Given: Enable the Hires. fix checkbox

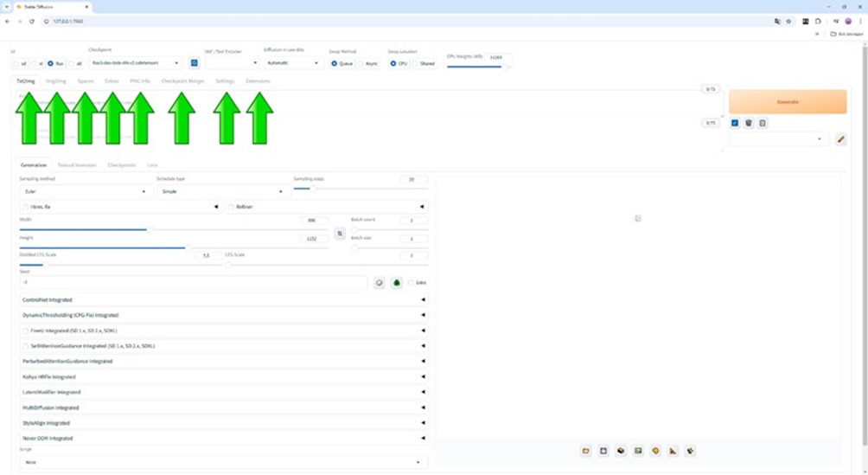Looking at the screenshot, I should coord(25,208).
